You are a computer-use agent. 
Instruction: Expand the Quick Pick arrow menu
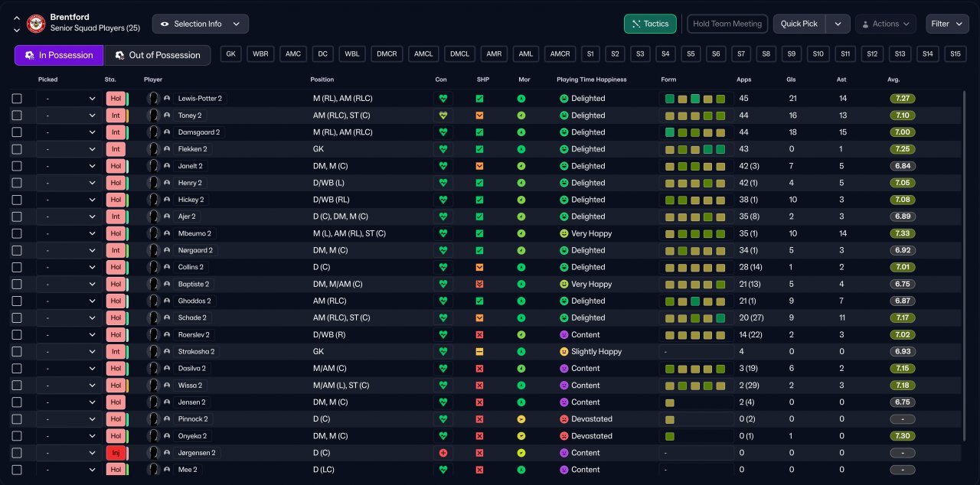[x=838, y=24]
